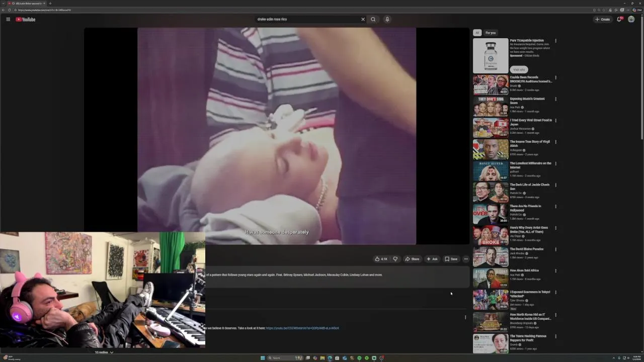Open the BROKE artists video thumbnail
The width and height of the screenshot is (644, 362).
pos(491,235)
